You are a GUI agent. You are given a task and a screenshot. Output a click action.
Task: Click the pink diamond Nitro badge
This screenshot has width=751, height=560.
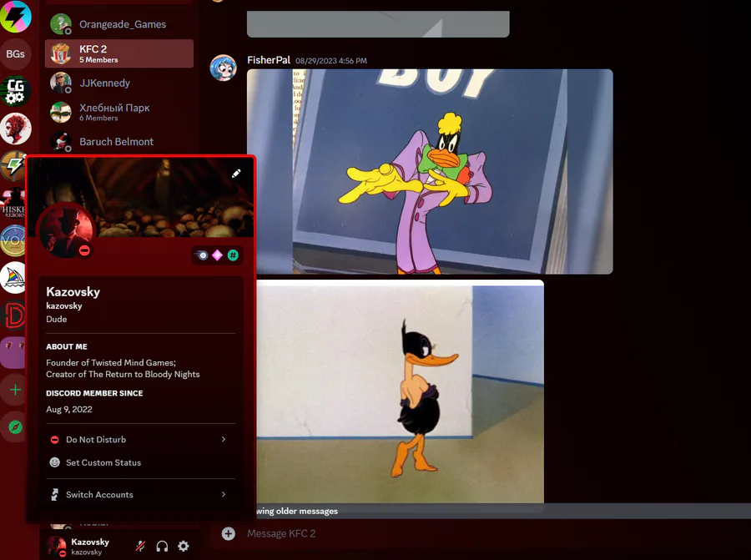(x=218, y=255)
